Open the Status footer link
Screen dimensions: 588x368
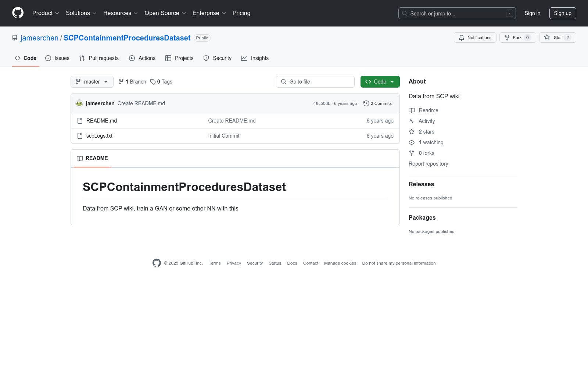[x=275, y=263]
